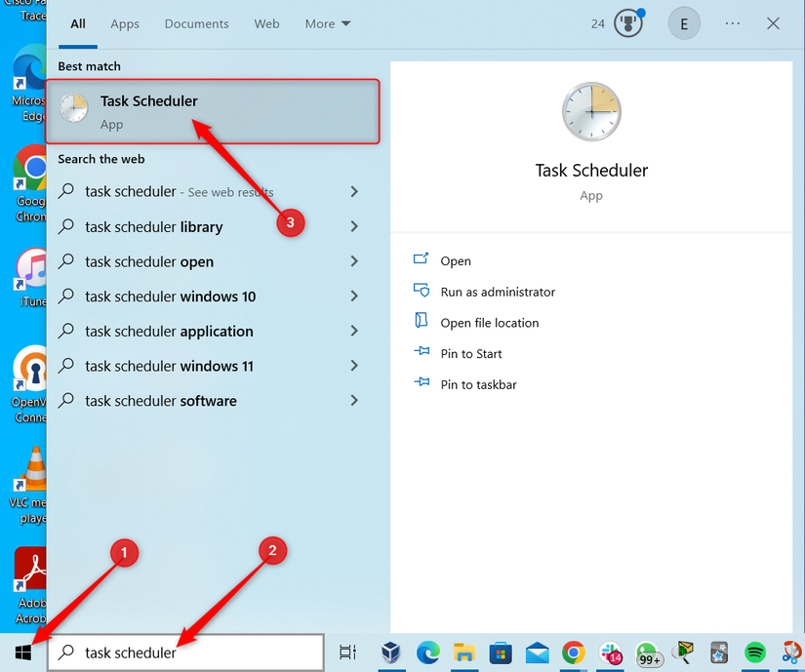Click Pin to taskbar for Task Scheduler

pos(477,383)
